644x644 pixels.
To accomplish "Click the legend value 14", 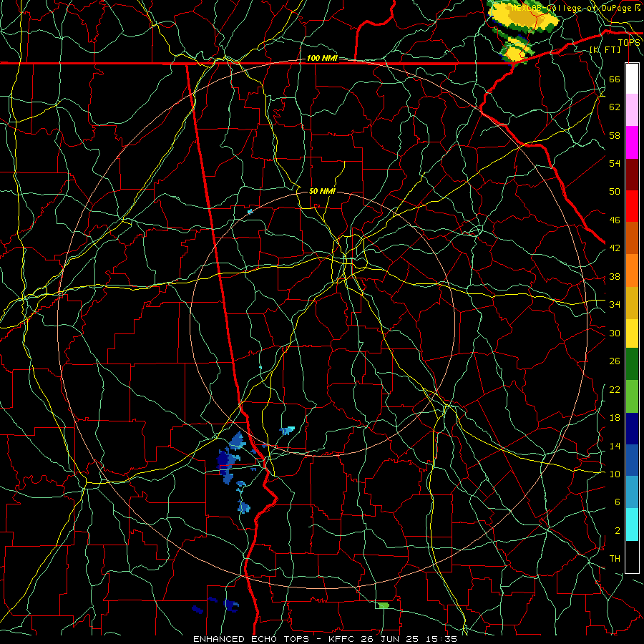I will click(x=615, y=446).
